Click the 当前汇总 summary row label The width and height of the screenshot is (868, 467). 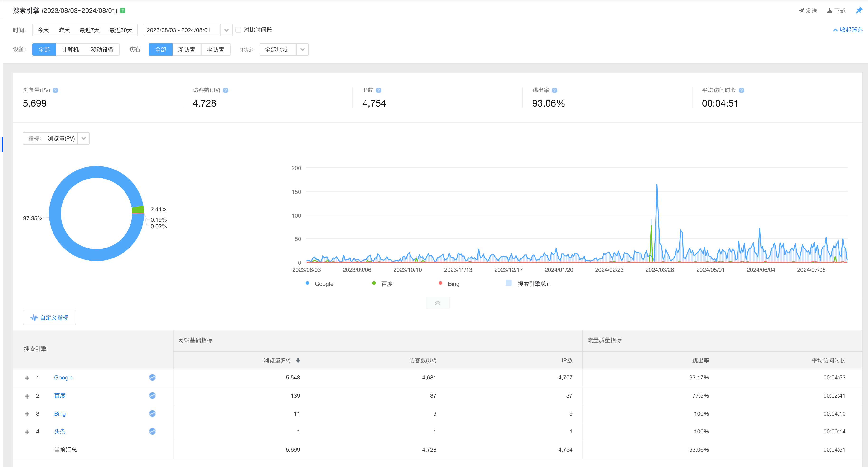65,449
